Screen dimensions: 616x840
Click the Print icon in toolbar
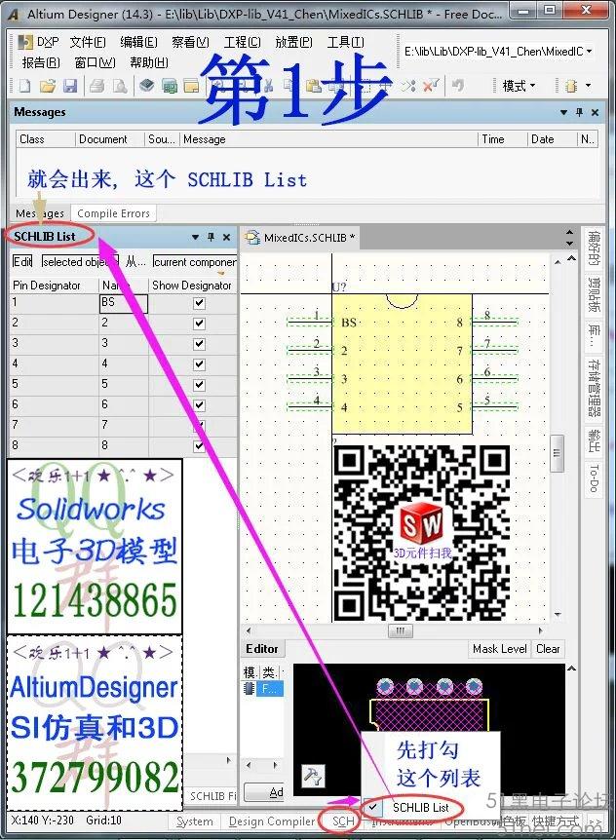96,86
